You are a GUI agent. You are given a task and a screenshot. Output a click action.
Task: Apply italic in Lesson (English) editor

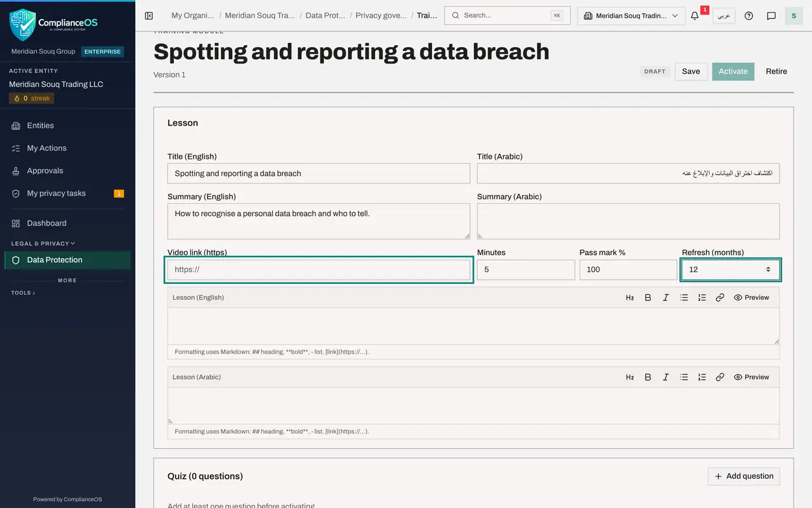[x=665, y=297]
